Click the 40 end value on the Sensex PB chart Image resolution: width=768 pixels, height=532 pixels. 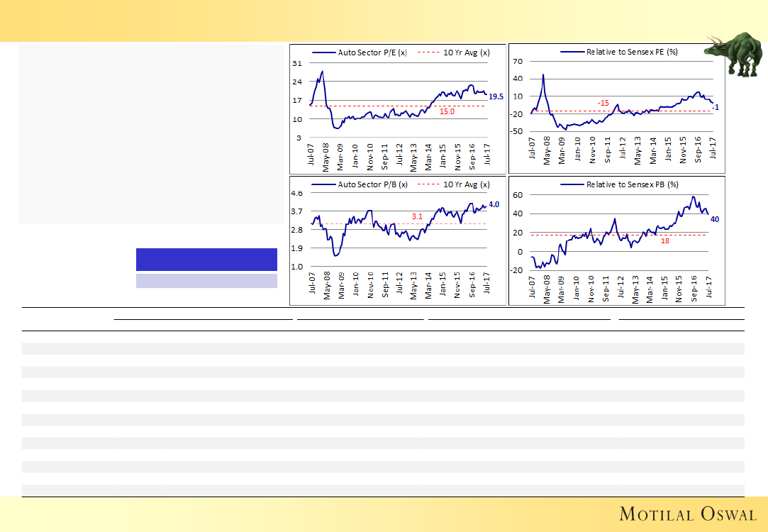pos(715,220)
